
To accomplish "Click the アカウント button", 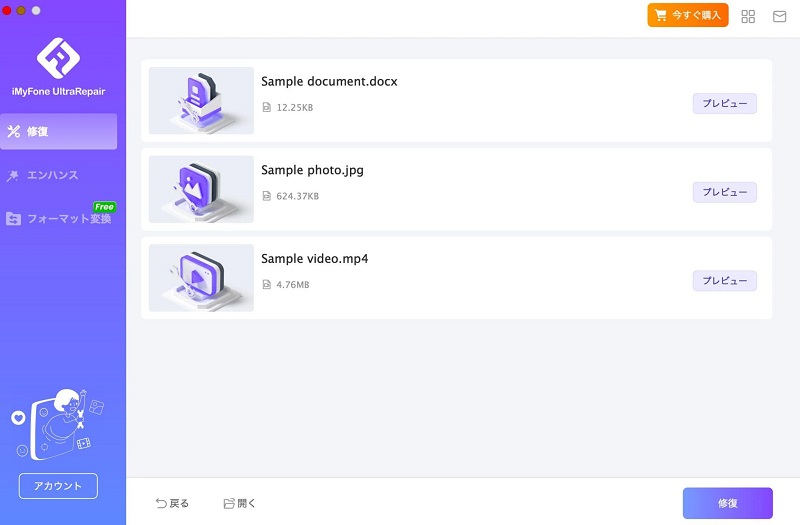I will [x=58, y=486].
